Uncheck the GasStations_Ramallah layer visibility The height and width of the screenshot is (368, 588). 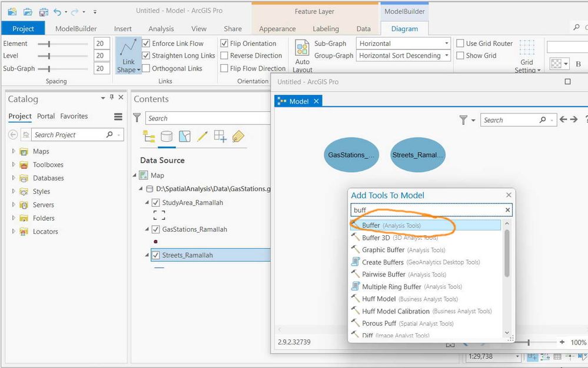pyautogui.click(x=155, y=229)
